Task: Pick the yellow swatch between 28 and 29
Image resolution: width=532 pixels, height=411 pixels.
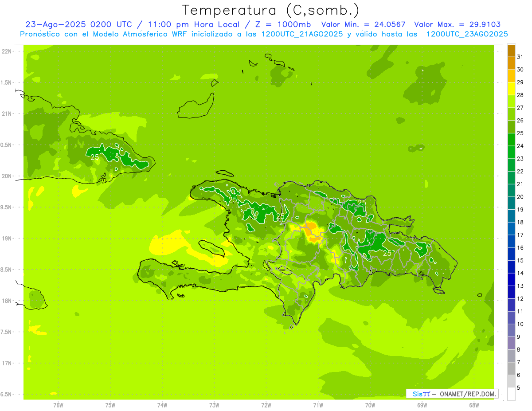Action: 511,89
